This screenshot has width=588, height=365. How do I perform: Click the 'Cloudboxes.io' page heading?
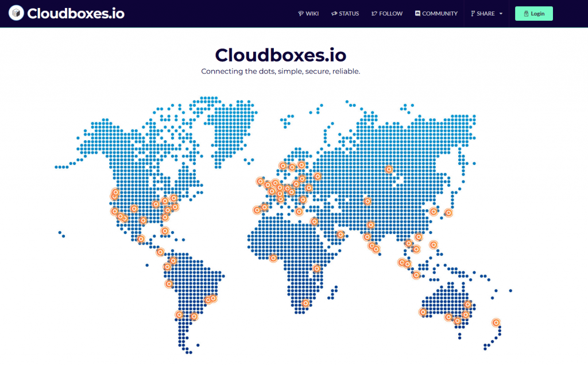coord(280,55)
